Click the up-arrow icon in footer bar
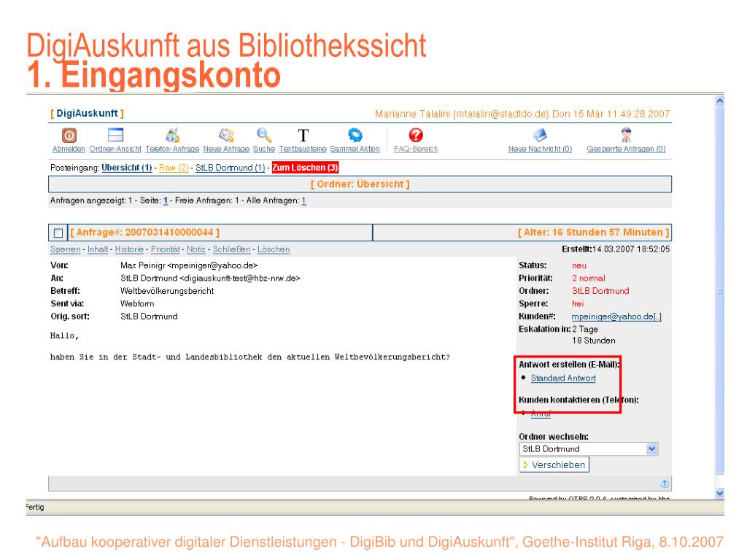The image size is (747, 560). (664, 483)
